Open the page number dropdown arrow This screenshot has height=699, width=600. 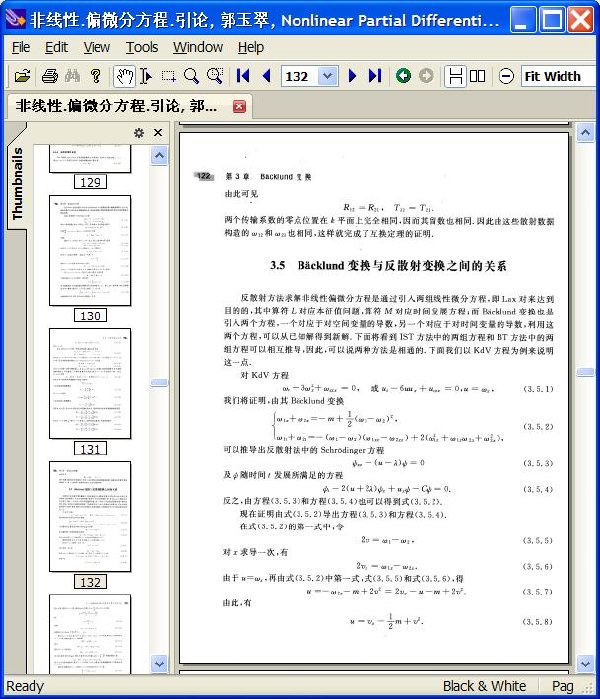tap(328, 76)
